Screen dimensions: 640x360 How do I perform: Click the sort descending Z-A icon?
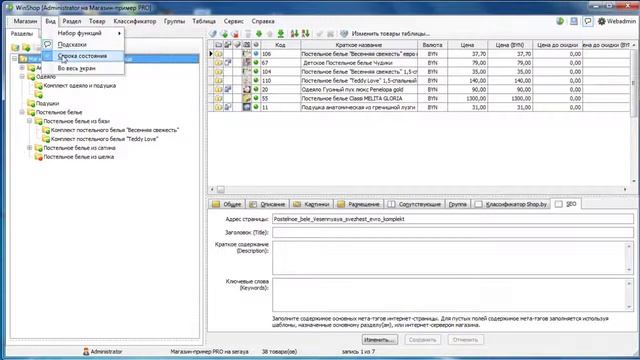306,34
